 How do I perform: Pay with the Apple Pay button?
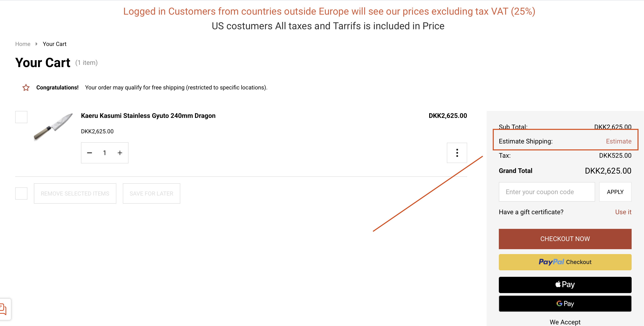tap(565, 285)
